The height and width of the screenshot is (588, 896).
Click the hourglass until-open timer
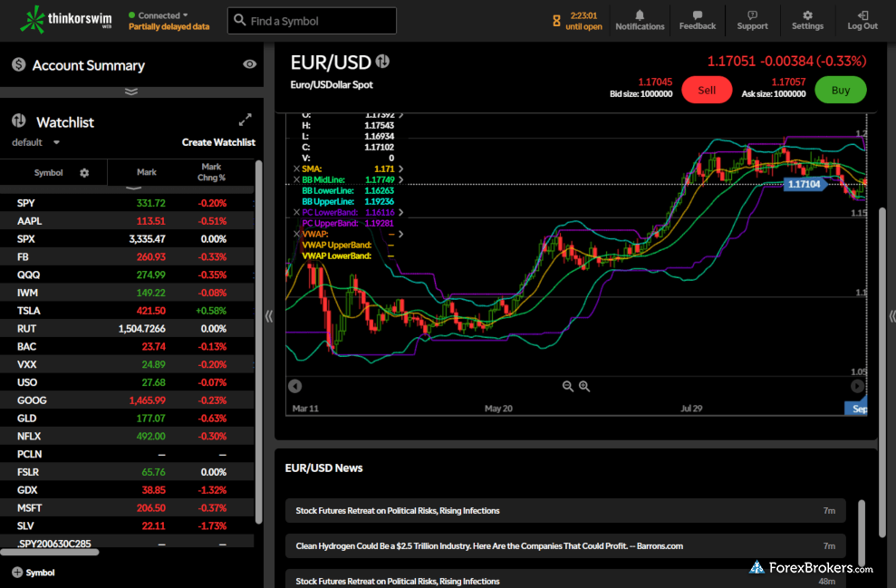577,21
